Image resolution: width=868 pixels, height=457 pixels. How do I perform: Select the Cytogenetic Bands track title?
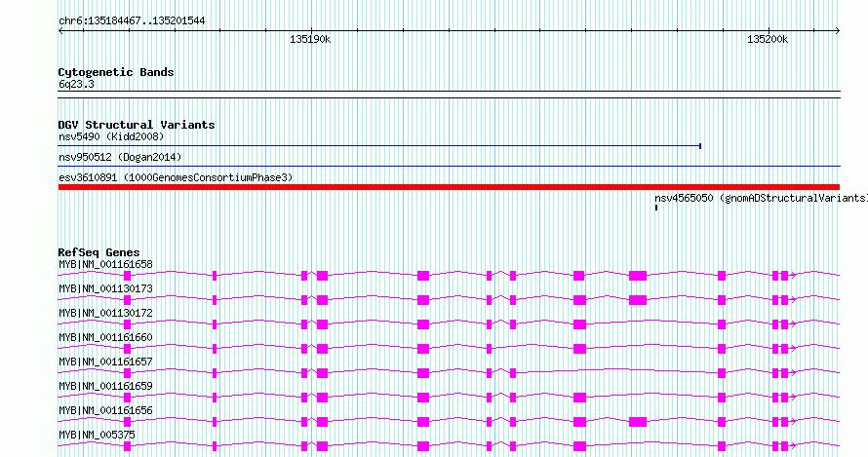coord(116,72)
